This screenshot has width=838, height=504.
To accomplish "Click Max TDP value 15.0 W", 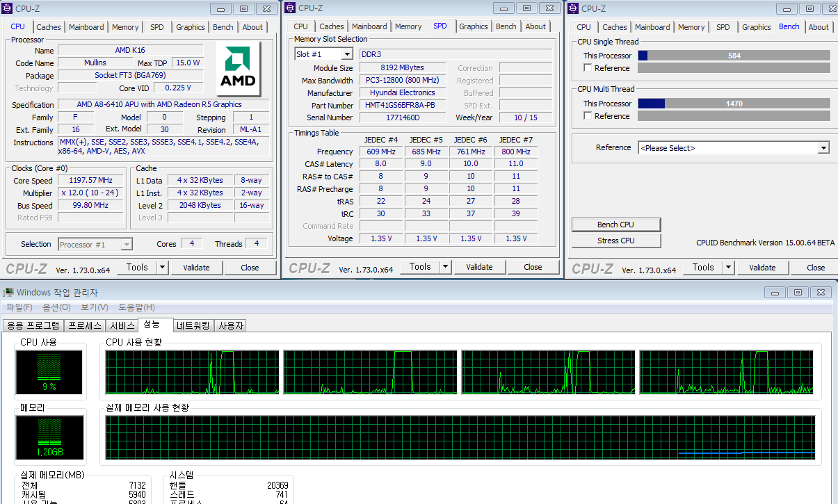I will [x=187, y=63].
